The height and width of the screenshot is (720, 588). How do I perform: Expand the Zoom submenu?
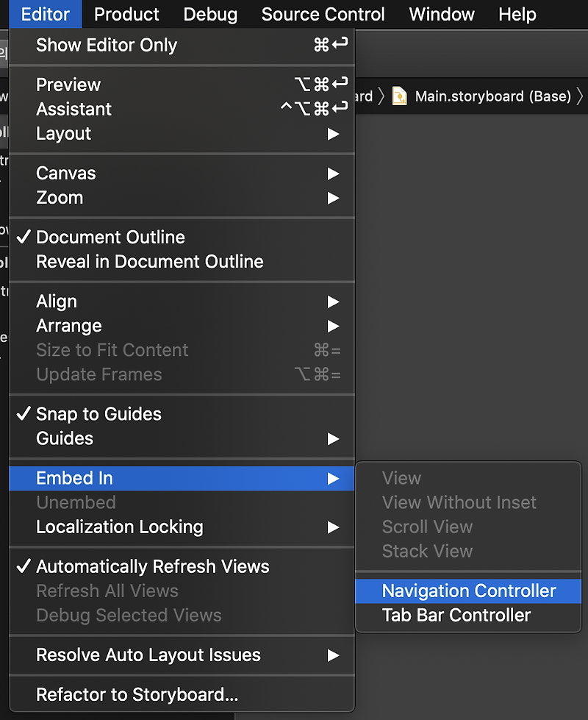point(332,198)
